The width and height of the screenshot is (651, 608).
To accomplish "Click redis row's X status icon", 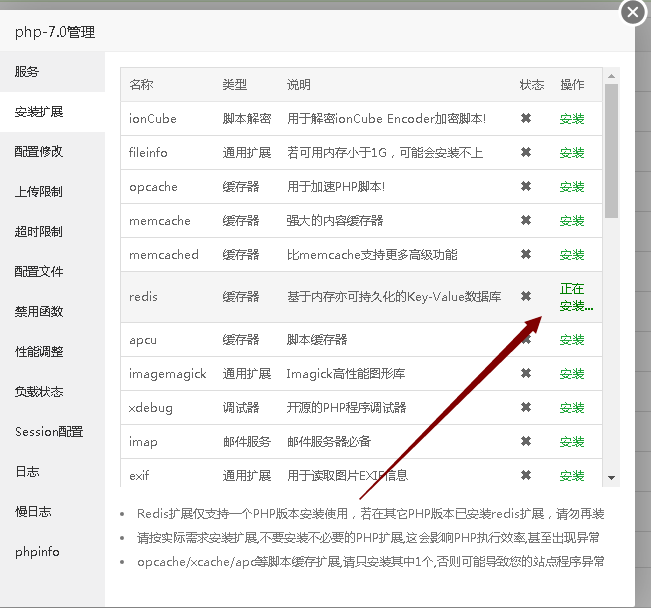I will point(526,297).
